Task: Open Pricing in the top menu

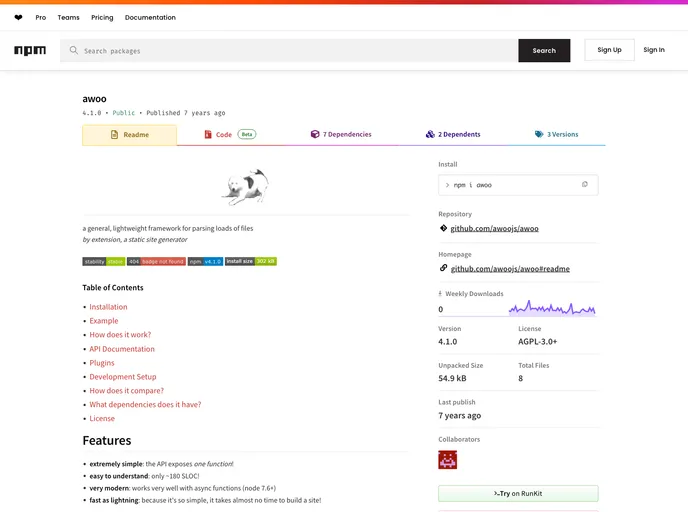Action: [102, 18]
